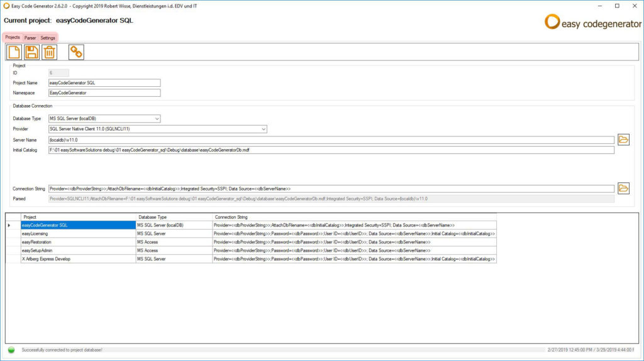Click the app icon in the title bar

6,6
